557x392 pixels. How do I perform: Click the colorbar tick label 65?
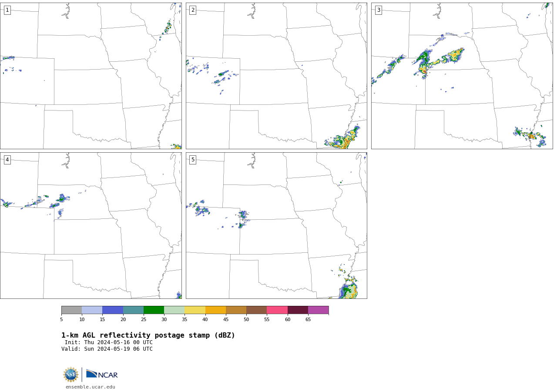pos(308,319)
